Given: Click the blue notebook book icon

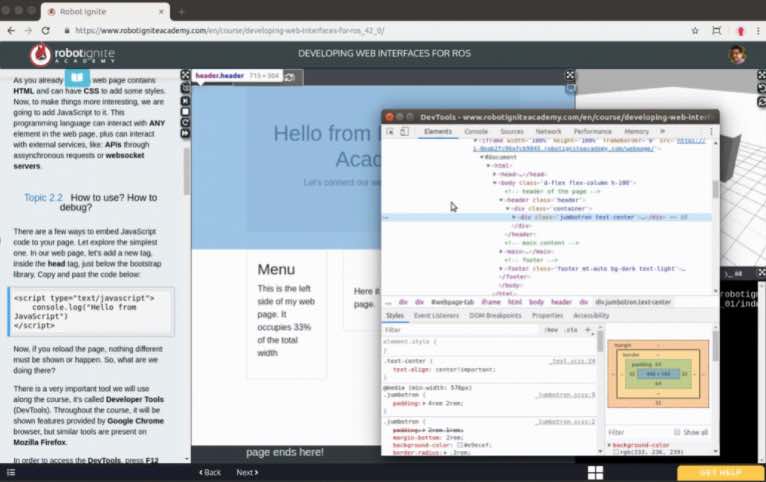Looking at the screenshot, I should [x=77, y=77].
